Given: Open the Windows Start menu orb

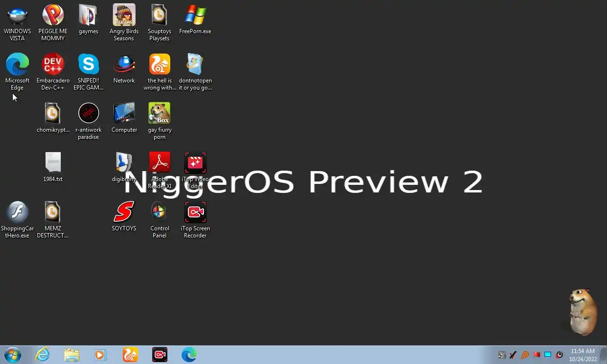Looking at the screenshot, I should (x=13, y=355).
